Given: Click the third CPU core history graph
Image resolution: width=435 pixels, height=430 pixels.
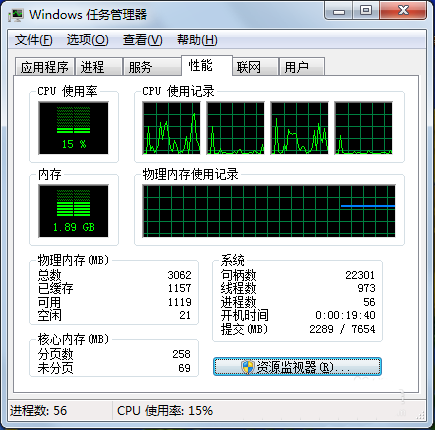Looking at the screenshot, I should pyautogui.click(x=299, y=128).
